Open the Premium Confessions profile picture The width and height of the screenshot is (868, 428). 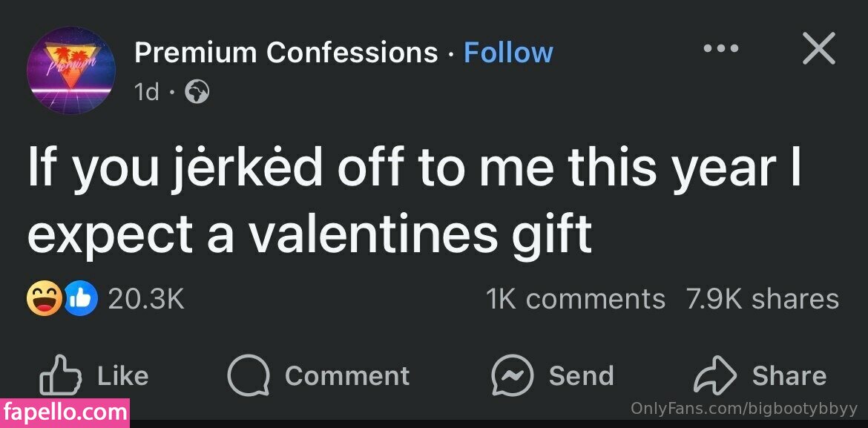(x=70, y=70)
